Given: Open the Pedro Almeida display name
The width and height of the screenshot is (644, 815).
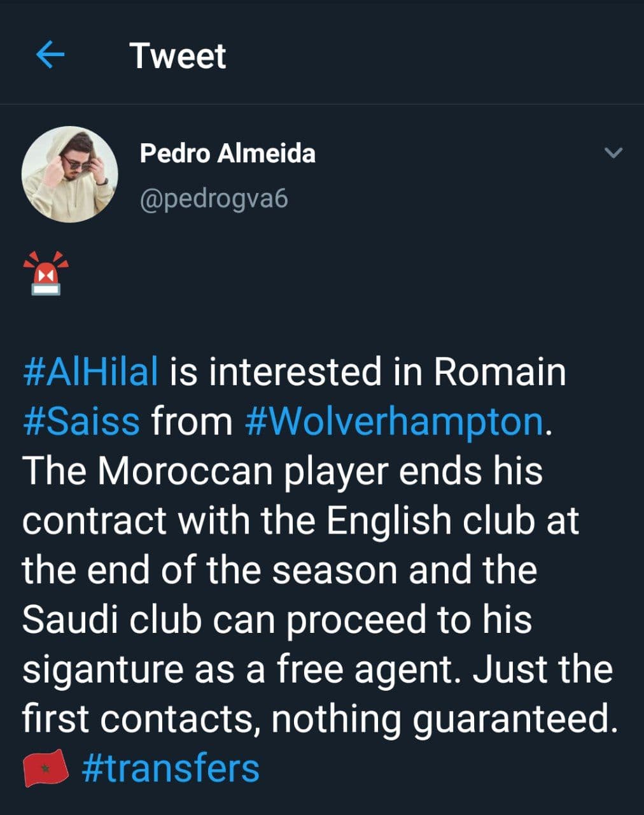Looking at the screenshot, I should coord(227,153).
